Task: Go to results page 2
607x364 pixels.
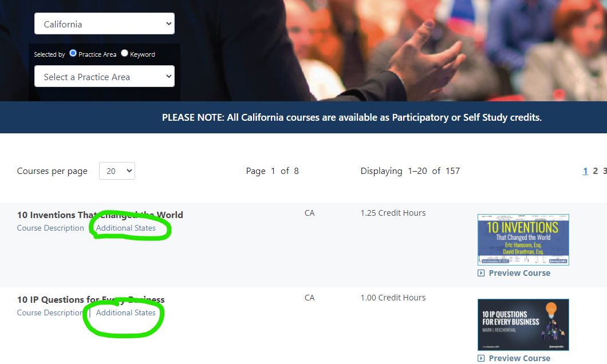Action: click(596, 171)
